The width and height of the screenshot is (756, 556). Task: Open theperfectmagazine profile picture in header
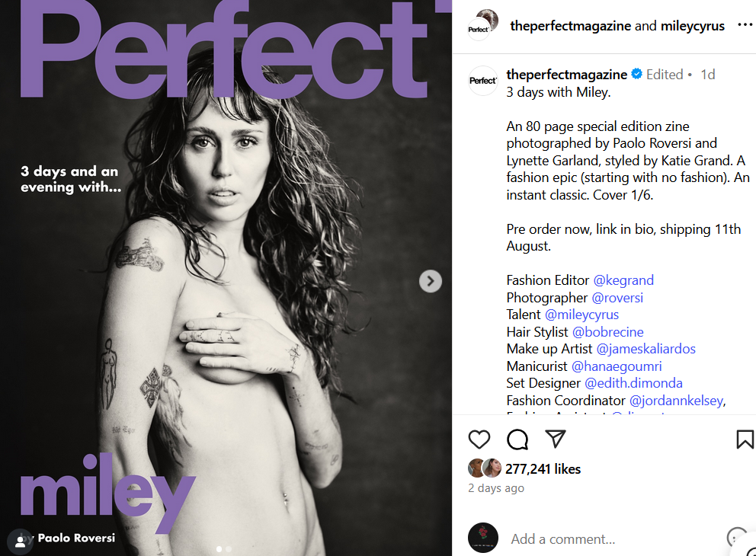tap(482, 25)
